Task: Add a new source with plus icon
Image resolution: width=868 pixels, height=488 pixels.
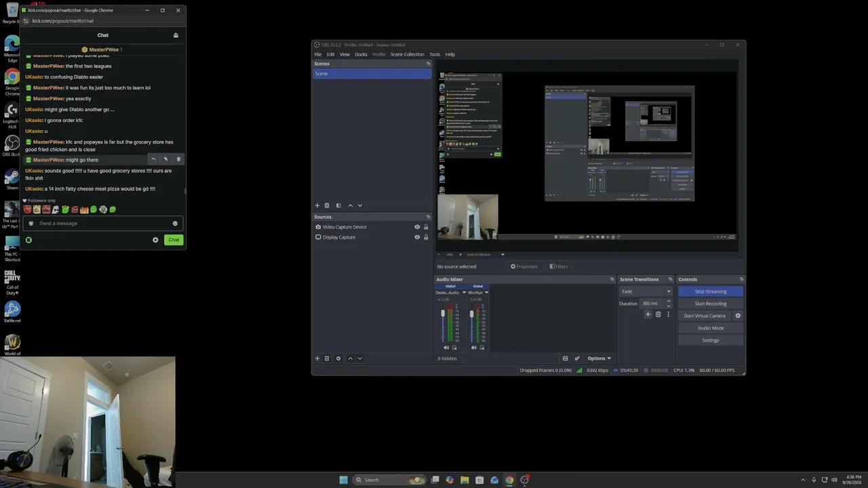Action: (x=317, y=359)
